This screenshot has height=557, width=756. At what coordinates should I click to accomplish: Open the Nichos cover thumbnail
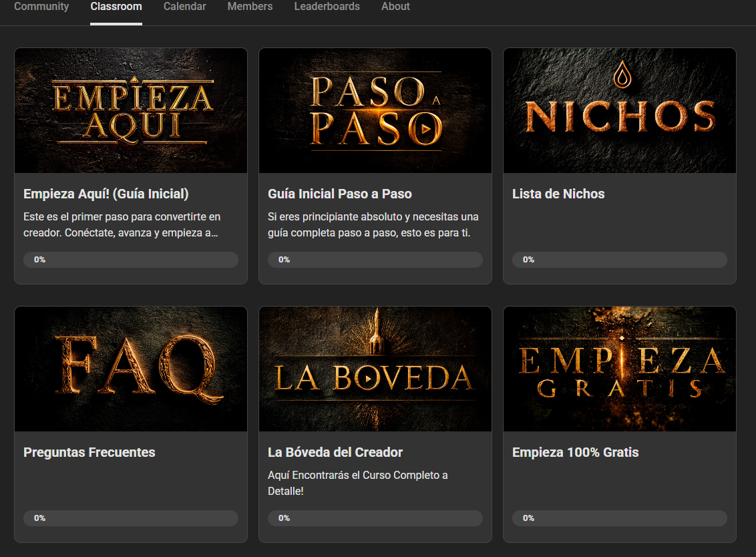[620, 110]
